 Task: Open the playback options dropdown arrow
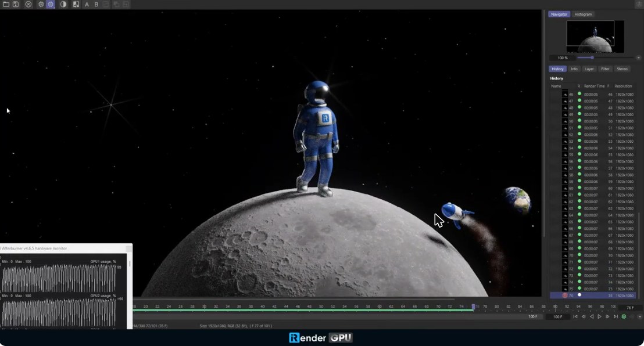[639, 317]
